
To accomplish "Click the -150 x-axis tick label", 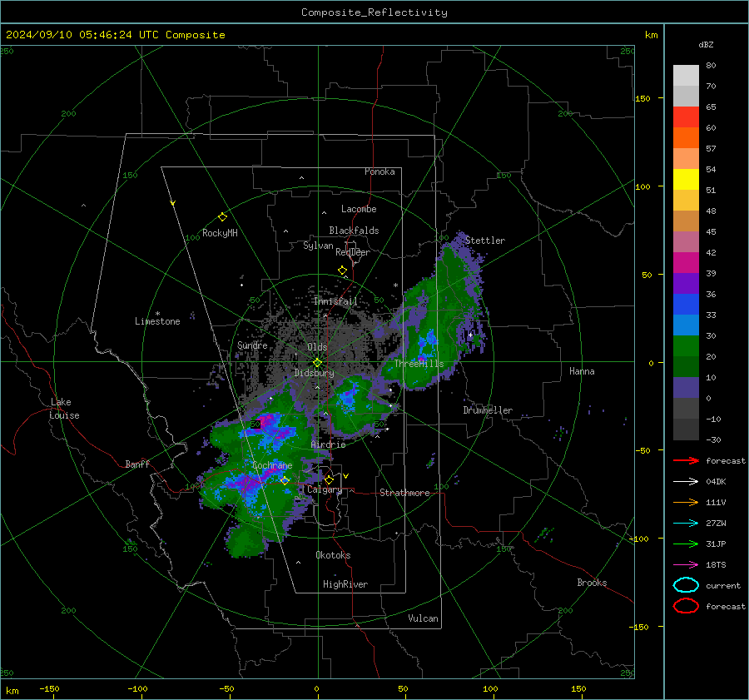I will (49, 688).
